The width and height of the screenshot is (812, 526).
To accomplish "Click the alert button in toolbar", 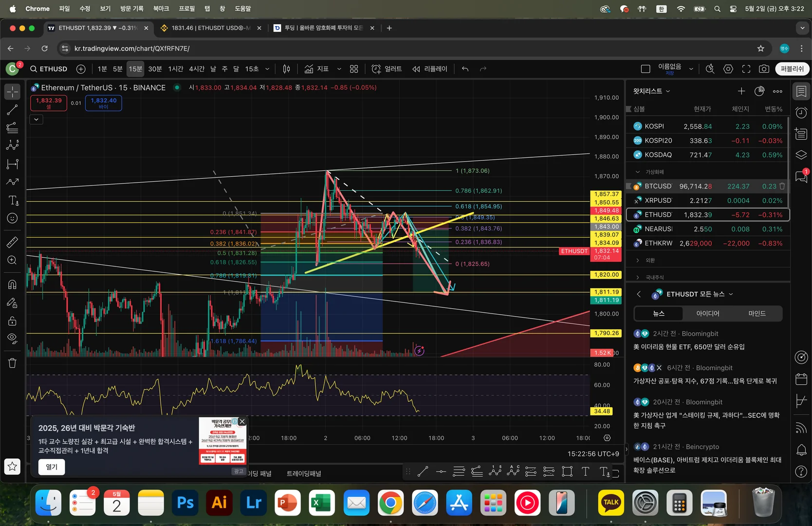I will click(387, 69).
